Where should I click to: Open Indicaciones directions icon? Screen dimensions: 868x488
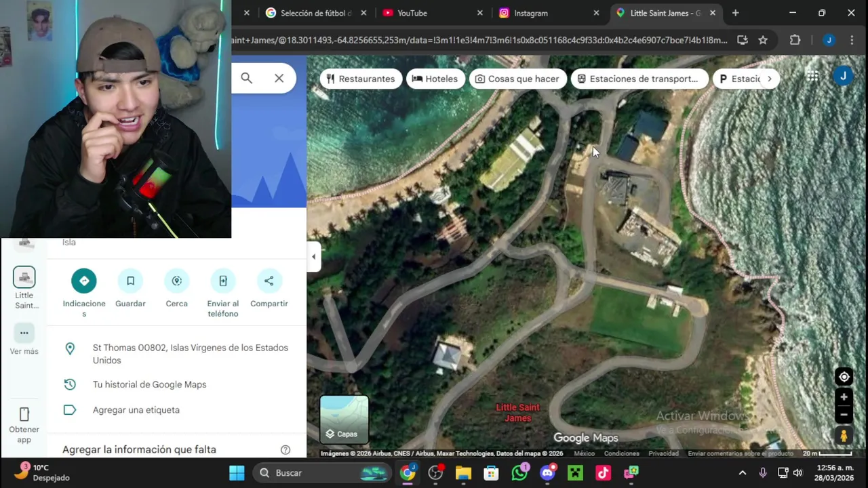[x=84, y=281]
